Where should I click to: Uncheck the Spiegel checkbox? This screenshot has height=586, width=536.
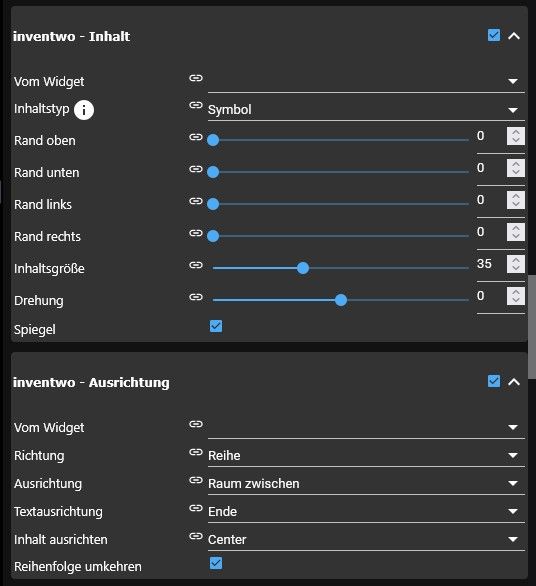click(x=216, y=326)
